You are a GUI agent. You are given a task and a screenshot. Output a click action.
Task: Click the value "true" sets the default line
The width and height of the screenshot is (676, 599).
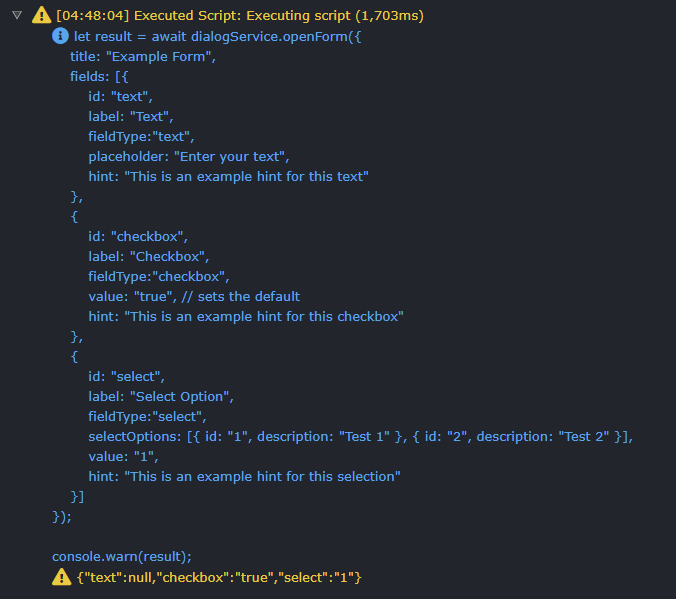pos(194,297)
